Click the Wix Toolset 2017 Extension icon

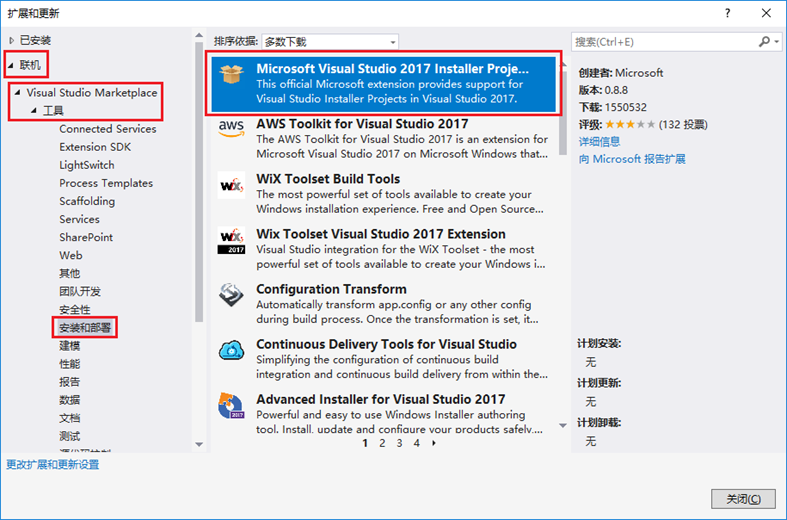231,240
